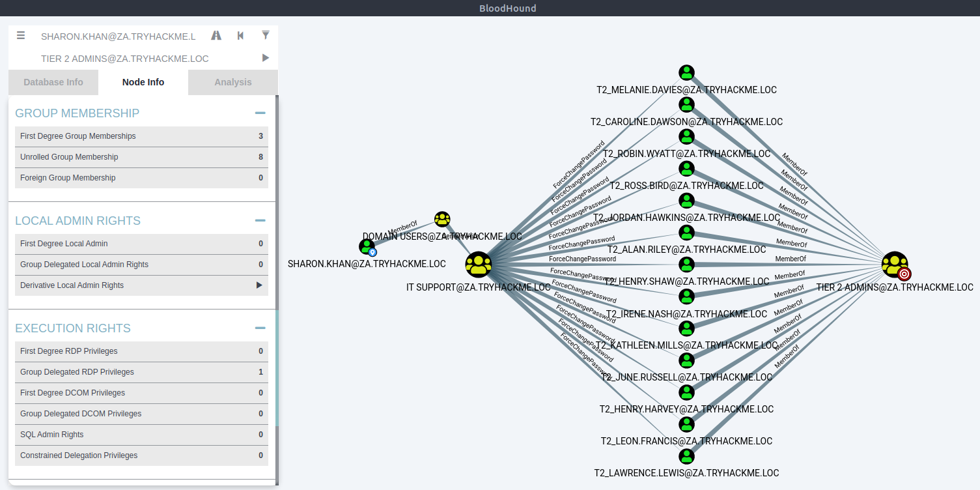
Task: Run Derivative Local Admin Rights query arrow
Action: pyautogui.click(x=259, y=285)
